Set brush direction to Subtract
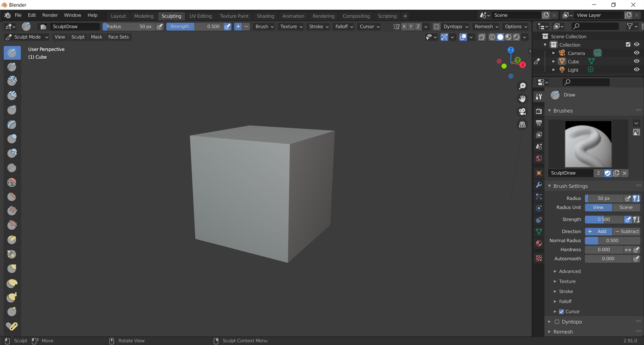This screenshot has height=345, width=644. pyautogui.click(x=626, y=232)
